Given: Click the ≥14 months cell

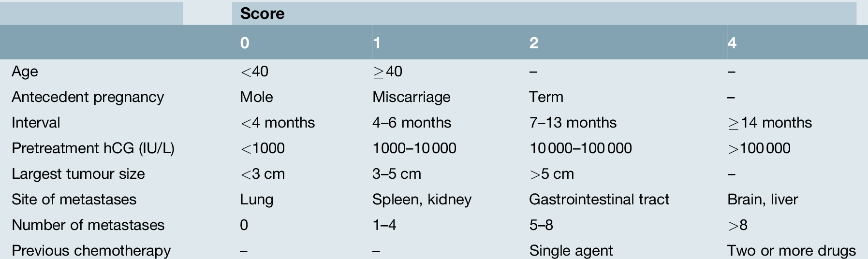Looking at the screenshot, I should point(769,123).
